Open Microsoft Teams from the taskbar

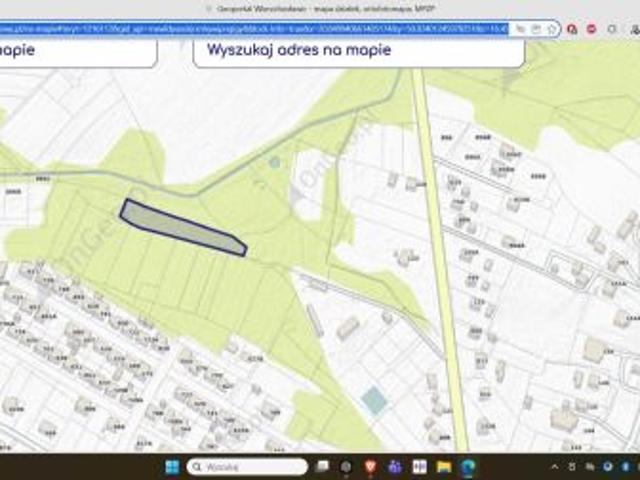[395, 467]
